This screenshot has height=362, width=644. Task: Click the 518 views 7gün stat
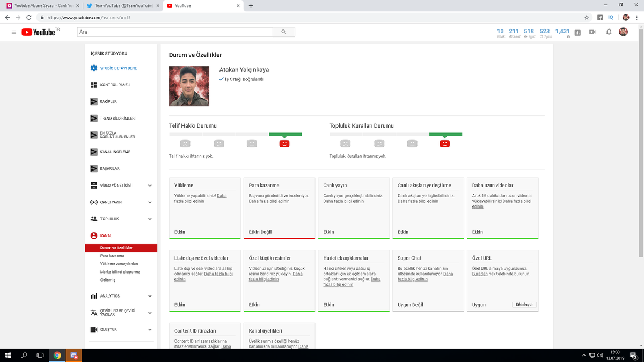pos(529,33)
